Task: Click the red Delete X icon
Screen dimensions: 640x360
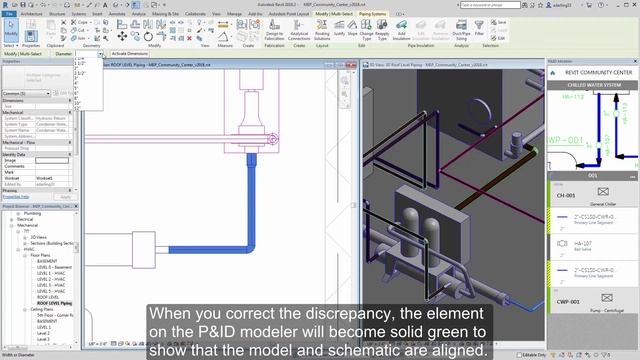Action: pyautogui.click(x=189, y=38)
